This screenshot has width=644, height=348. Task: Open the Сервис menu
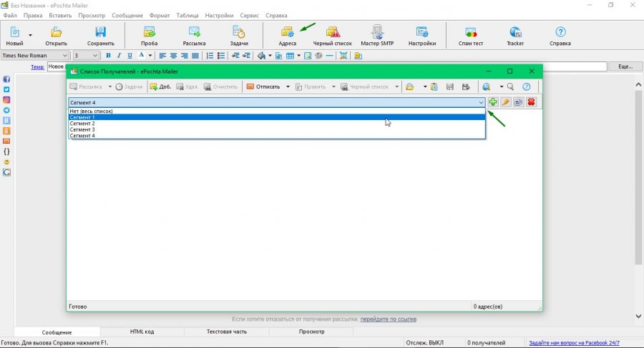249,15
